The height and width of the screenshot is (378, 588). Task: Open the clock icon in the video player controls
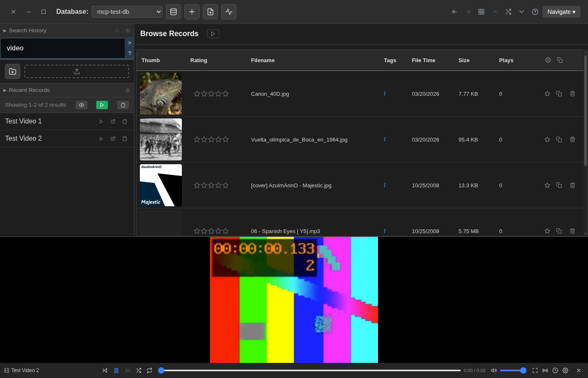click(555, 370)
